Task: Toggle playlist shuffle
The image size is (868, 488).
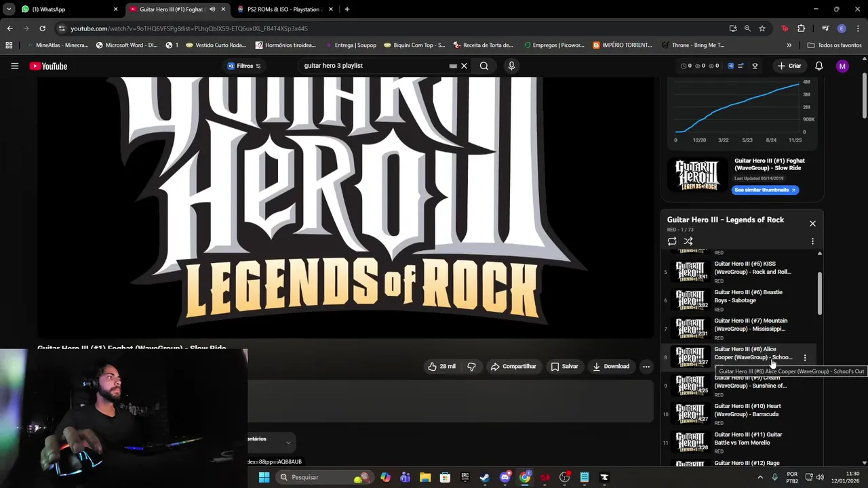Action: tap(688, 241)
